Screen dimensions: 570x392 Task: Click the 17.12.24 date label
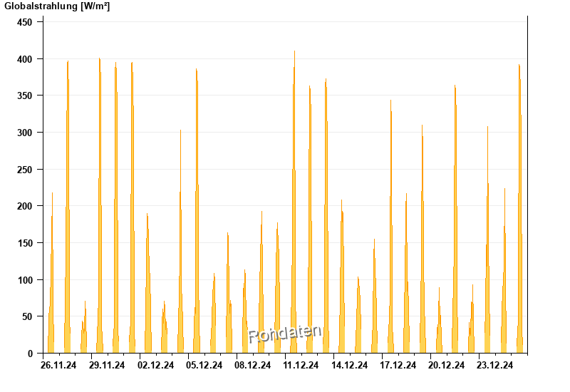point(398,365)
